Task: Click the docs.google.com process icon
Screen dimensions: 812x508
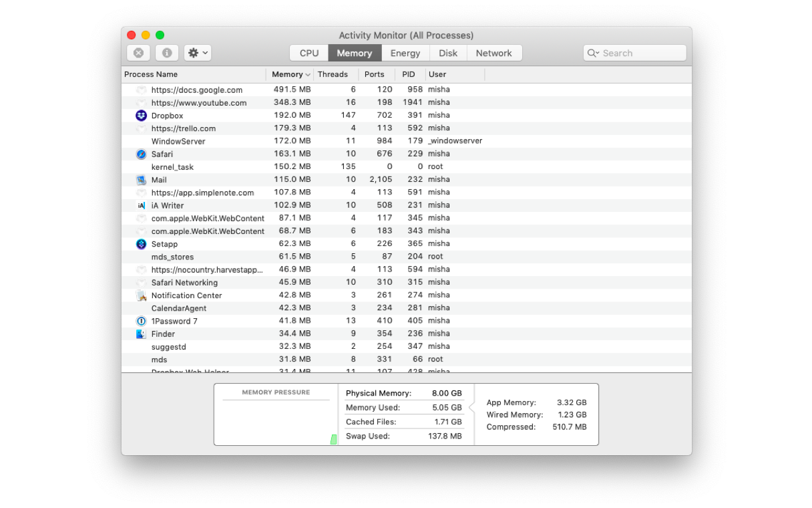Action: tap(141, 90)
